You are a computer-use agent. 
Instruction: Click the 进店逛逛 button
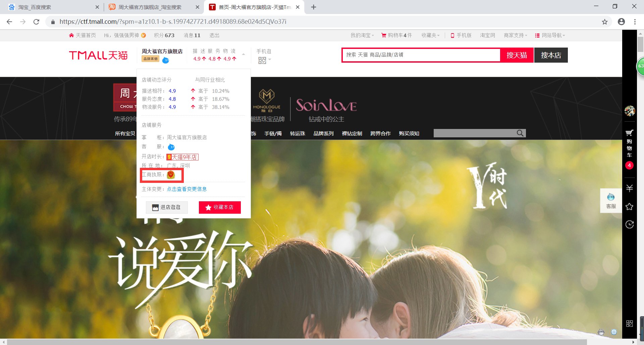click(x=167, y=207)
